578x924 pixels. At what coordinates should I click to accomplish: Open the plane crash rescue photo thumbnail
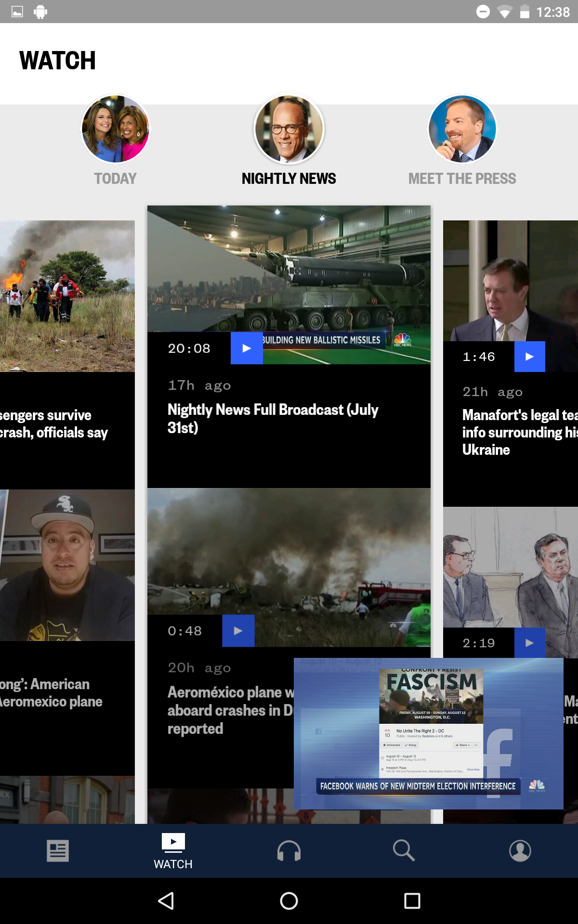(x=67, y=296)
